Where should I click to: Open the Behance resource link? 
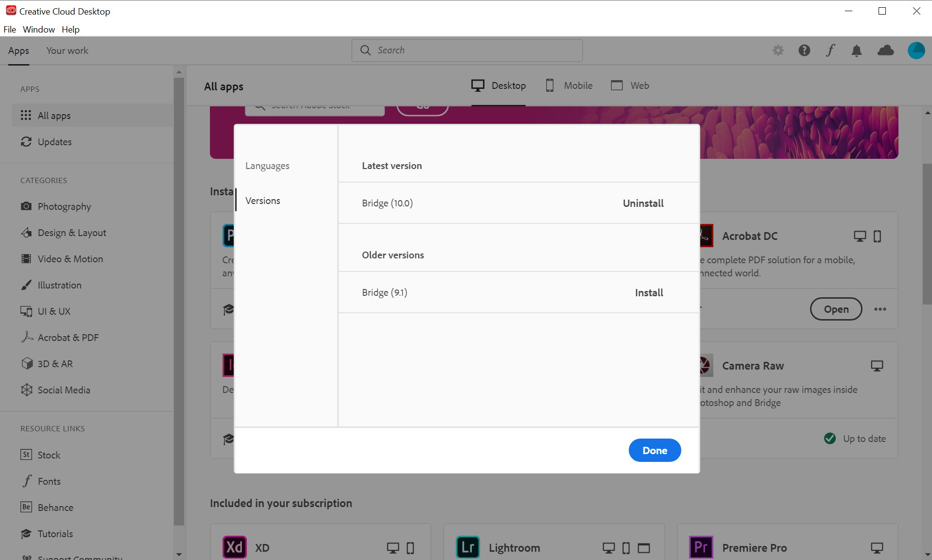click(55, 507)
